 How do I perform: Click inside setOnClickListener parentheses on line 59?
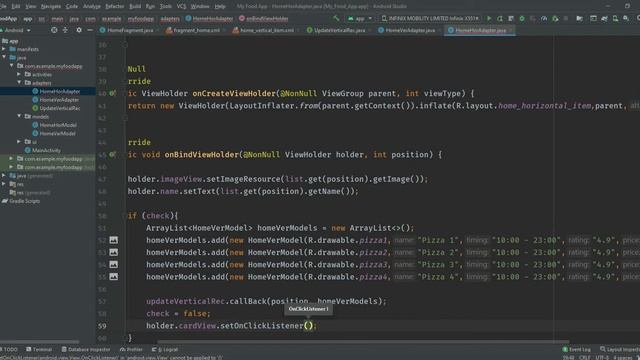click(309, 326)
